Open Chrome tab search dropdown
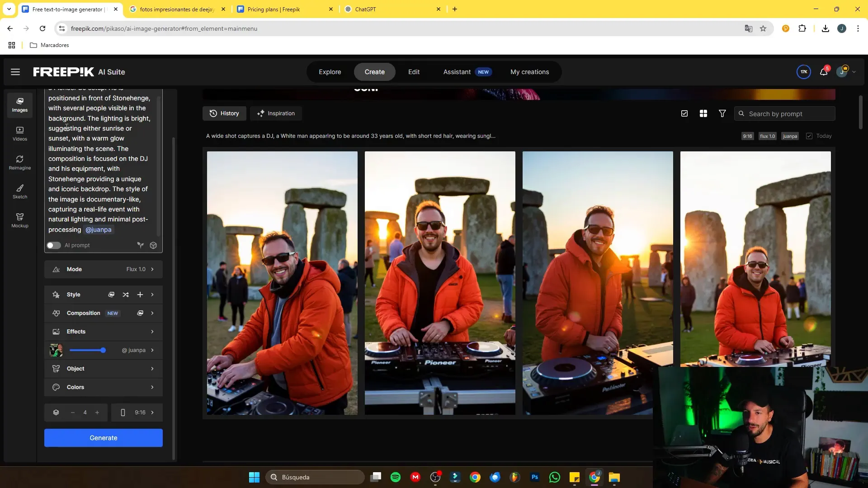 coord(9,9)
